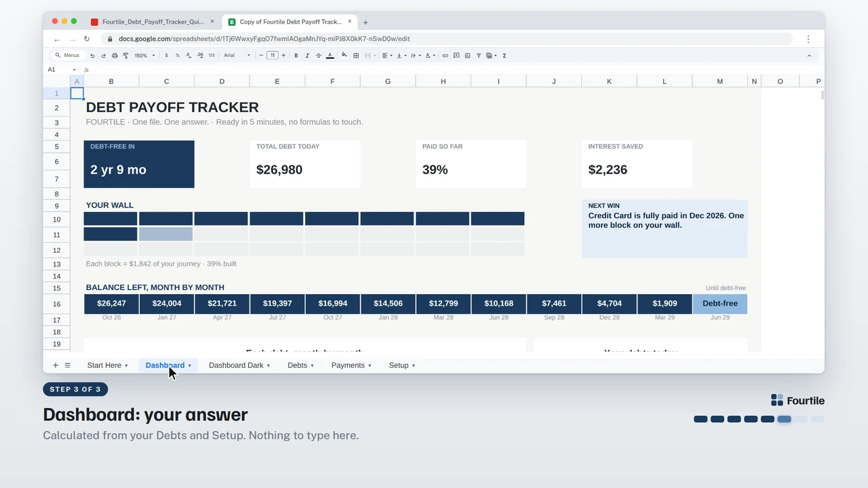This screenshot has height=488, width=868.
Task: Click the Undo icon in the toolbar
Action: (x=93, y=56)
